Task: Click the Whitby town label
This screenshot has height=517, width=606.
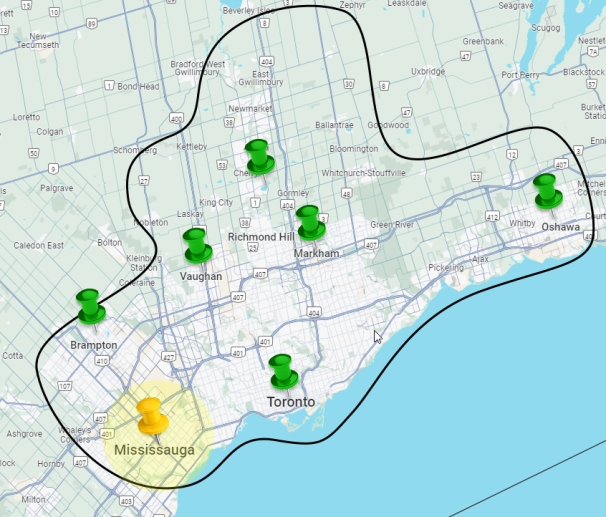Action: click(522, 223)
